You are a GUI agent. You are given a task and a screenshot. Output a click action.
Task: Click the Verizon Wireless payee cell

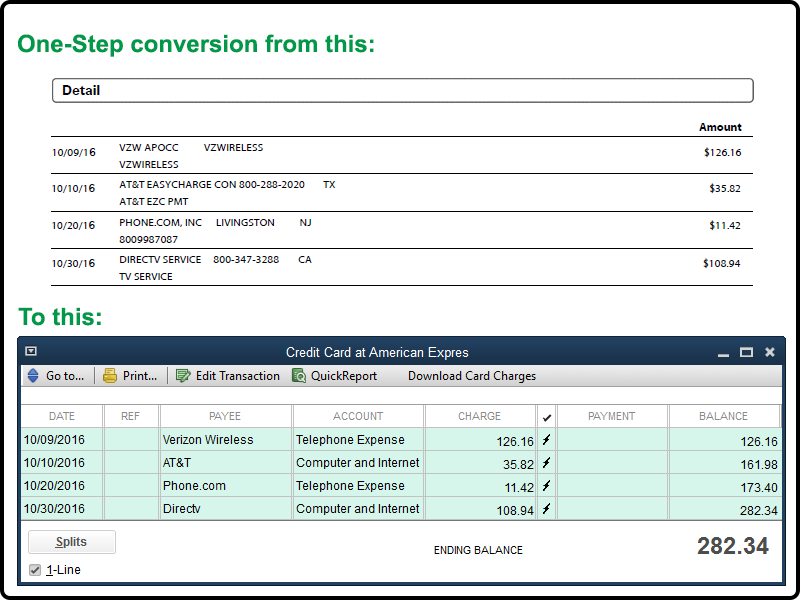226,440
